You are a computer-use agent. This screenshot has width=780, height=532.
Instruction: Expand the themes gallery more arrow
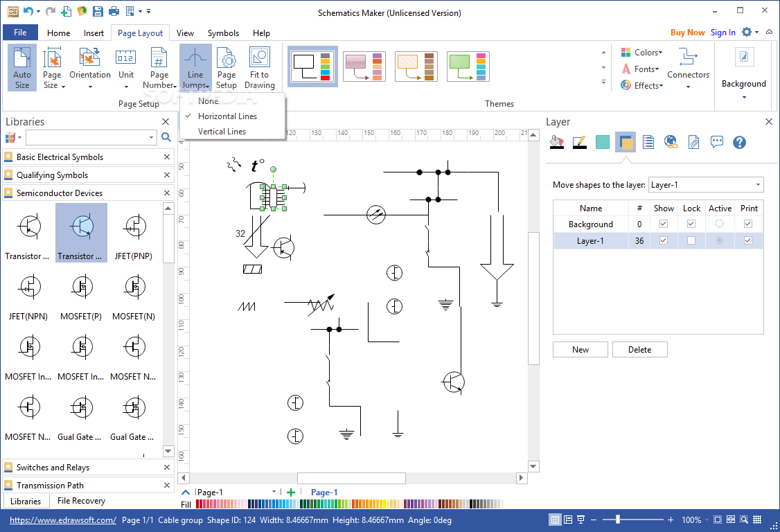[603, 82]
